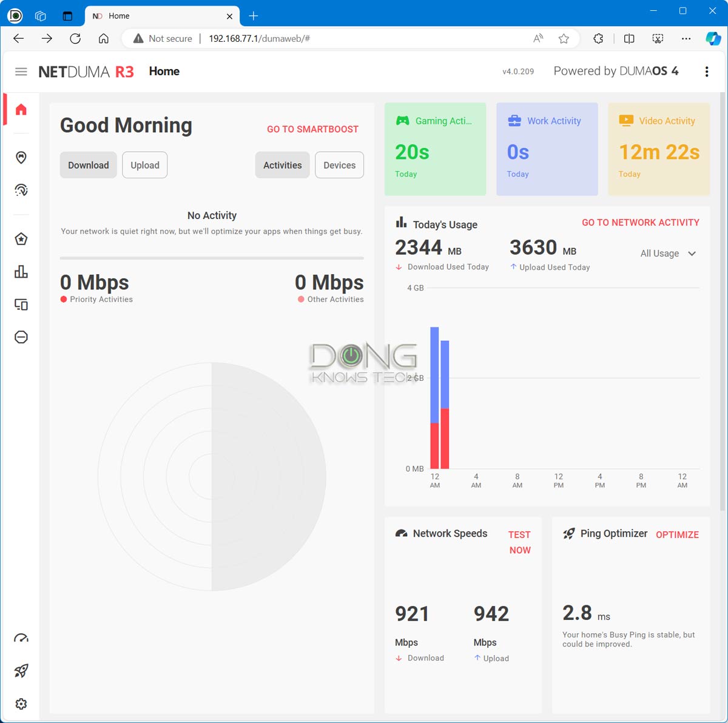
Task: Click the GO TO SMARTBOOST link
Action: [312, 129]
